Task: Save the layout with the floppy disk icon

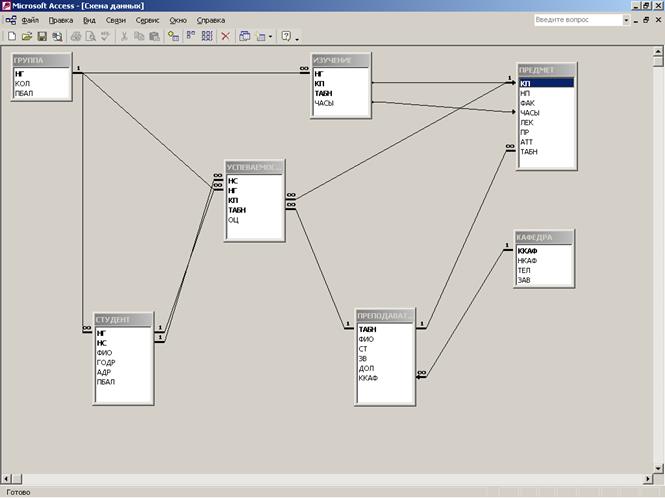Action: click(x=42, y=36)
